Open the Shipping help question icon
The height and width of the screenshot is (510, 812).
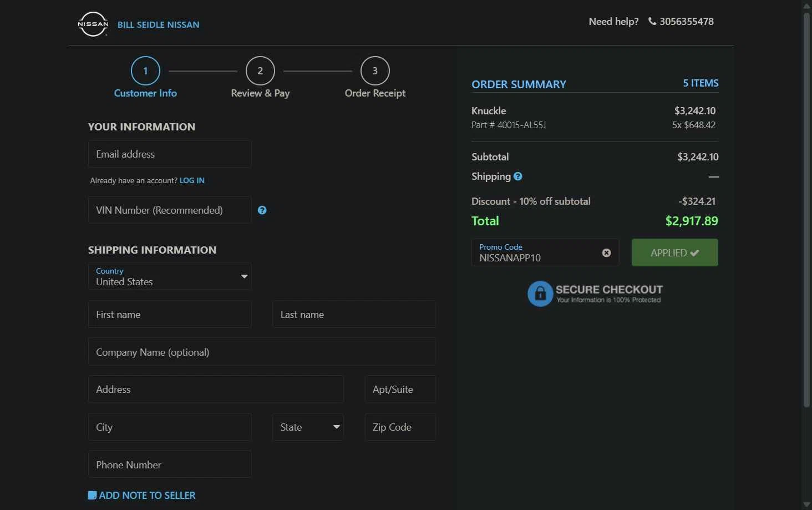(518, 176)
